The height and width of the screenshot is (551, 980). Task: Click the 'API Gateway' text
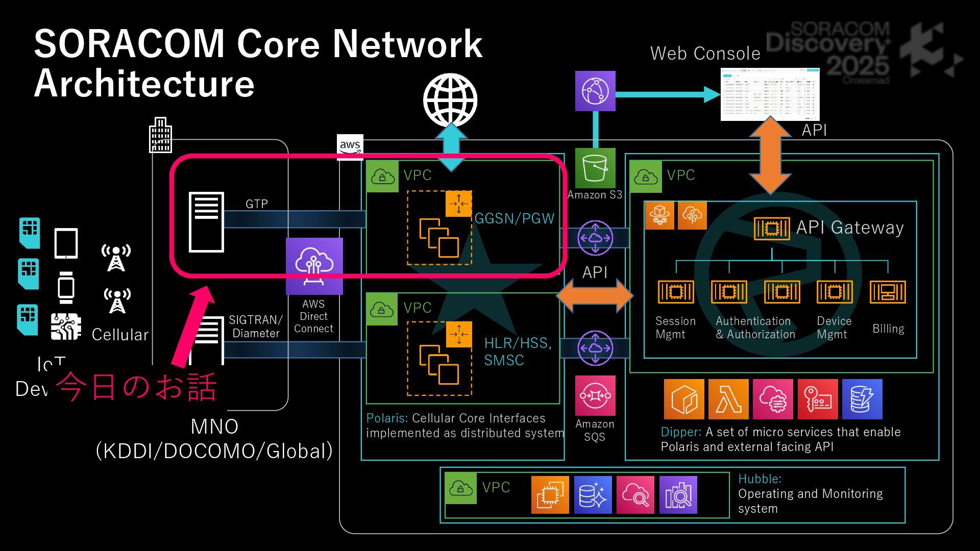(x=850, y=228)
